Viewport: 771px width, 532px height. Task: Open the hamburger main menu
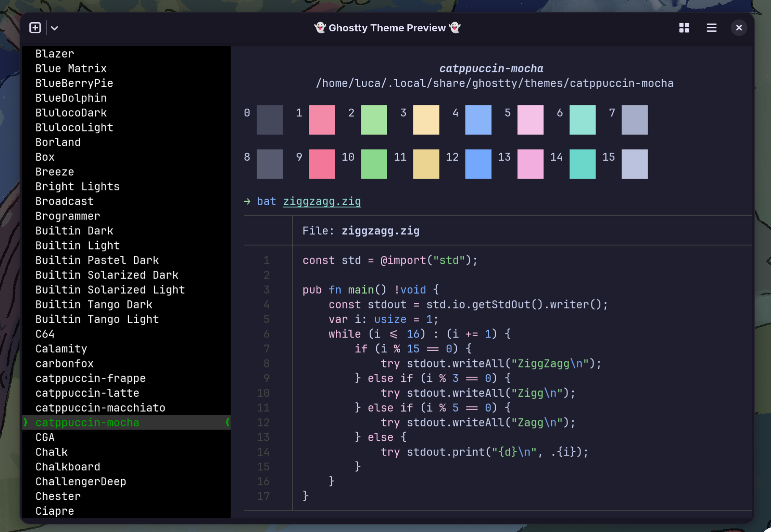click(x=711, y=28)
